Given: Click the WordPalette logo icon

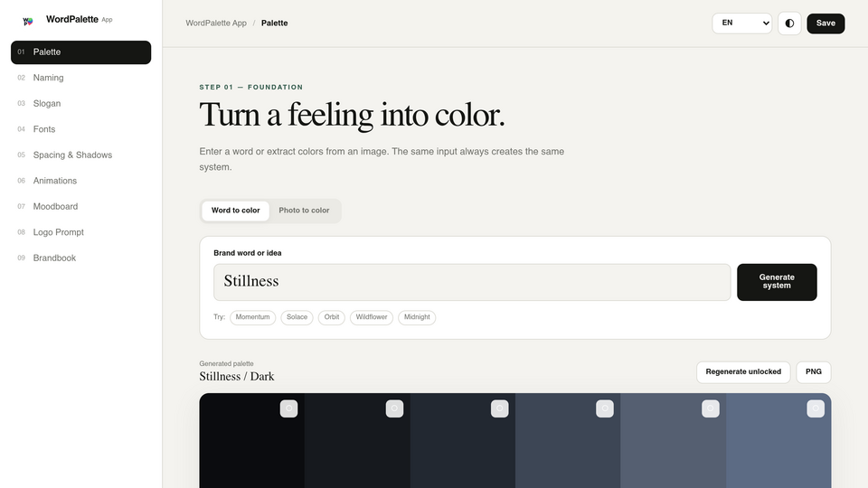Looking at the screenshot, I should tap(28, 21).
